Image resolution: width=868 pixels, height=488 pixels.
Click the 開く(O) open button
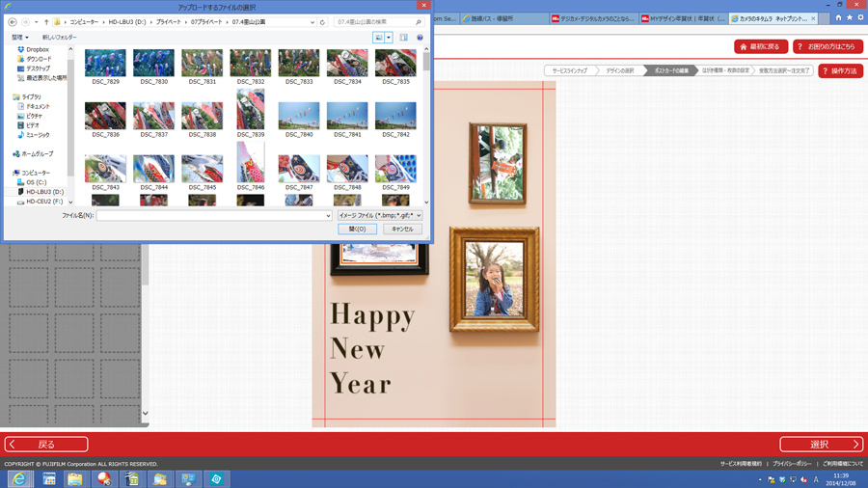tap(357, 230)
